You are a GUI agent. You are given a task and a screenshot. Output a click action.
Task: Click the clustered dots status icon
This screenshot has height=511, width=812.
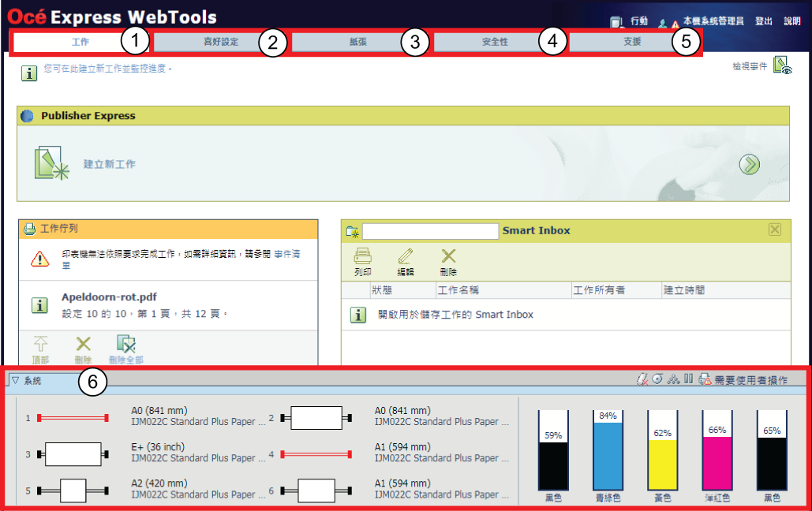coord(673,379)
